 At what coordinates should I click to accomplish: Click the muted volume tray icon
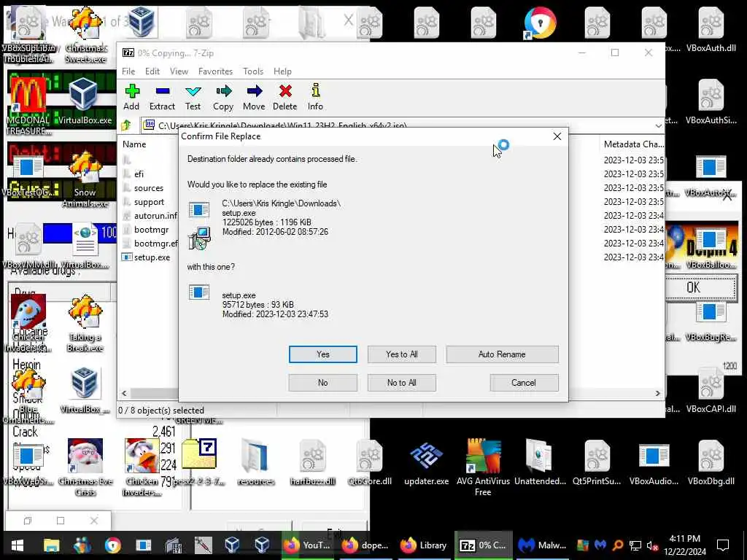[x=652, y=545]
